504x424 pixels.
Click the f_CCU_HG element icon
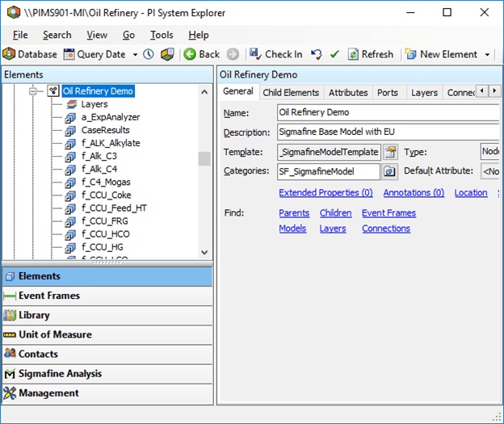pos(70,247)
